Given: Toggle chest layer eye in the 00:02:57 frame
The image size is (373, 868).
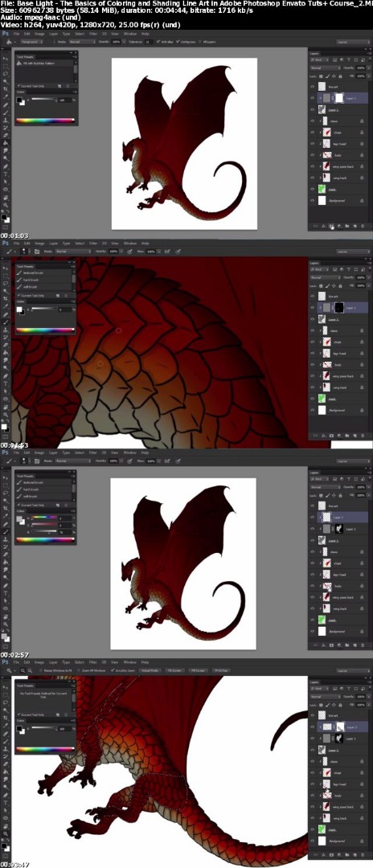Looking at the screenshot, I should coord(313,563).
